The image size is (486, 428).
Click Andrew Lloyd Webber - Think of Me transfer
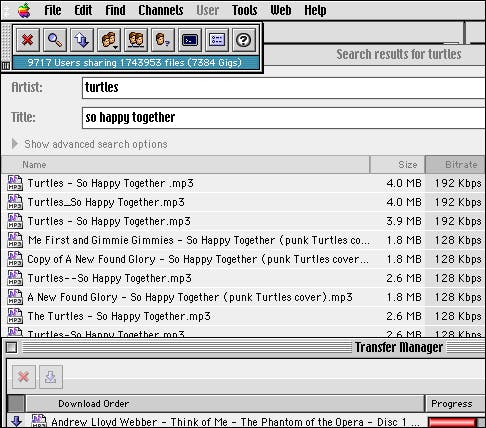(235, 422)
